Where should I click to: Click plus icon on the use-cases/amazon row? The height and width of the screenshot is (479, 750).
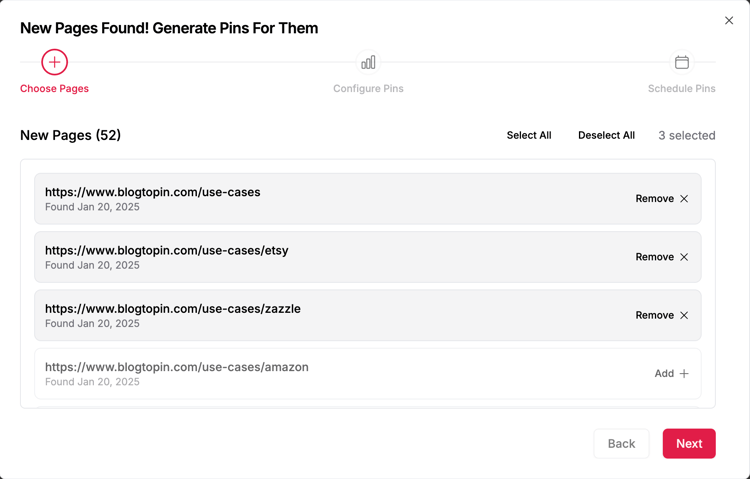coord(684,374)
